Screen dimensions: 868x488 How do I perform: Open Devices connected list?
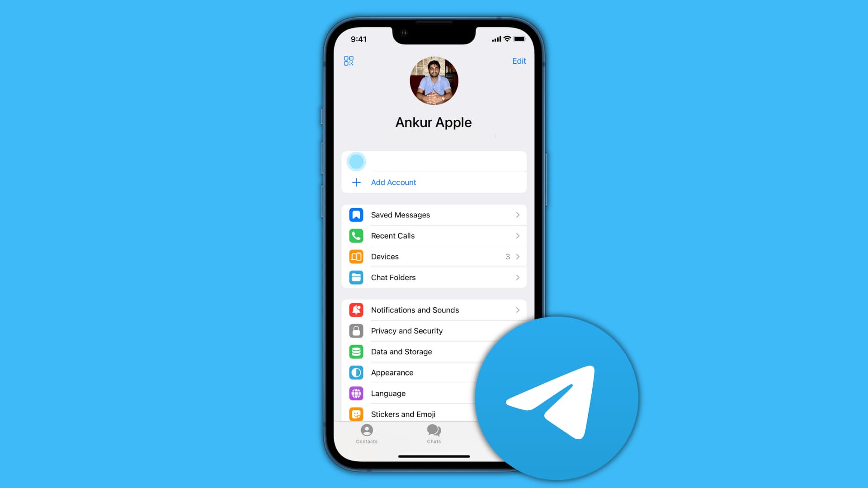434,256
